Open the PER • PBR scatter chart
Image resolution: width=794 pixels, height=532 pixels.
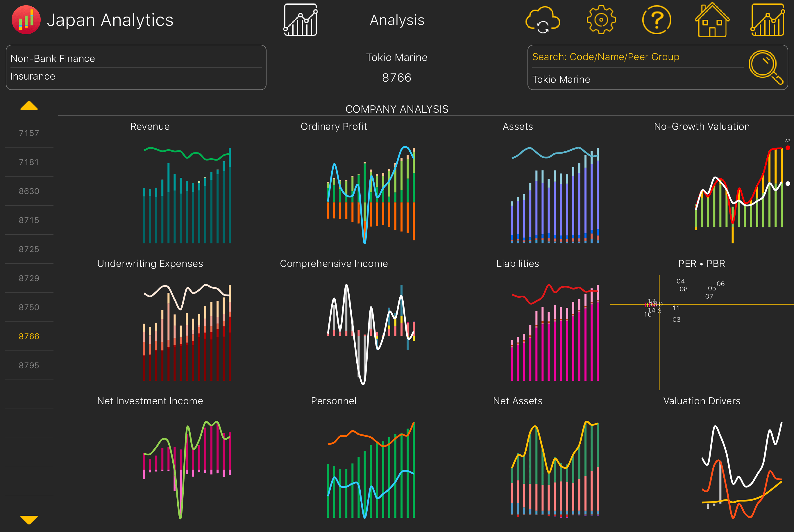coord(701,332)
